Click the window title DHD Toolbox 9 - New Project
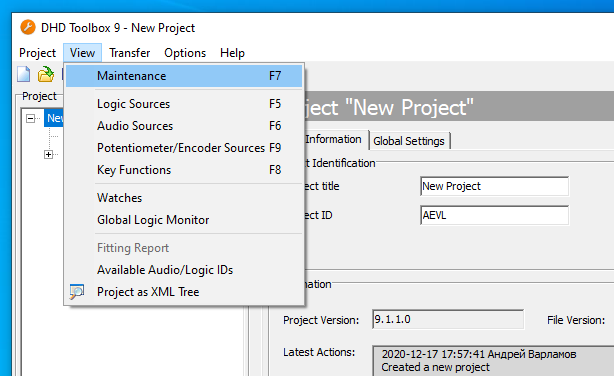The width and height of the screenshot is (614, 376). coord(118,28)
